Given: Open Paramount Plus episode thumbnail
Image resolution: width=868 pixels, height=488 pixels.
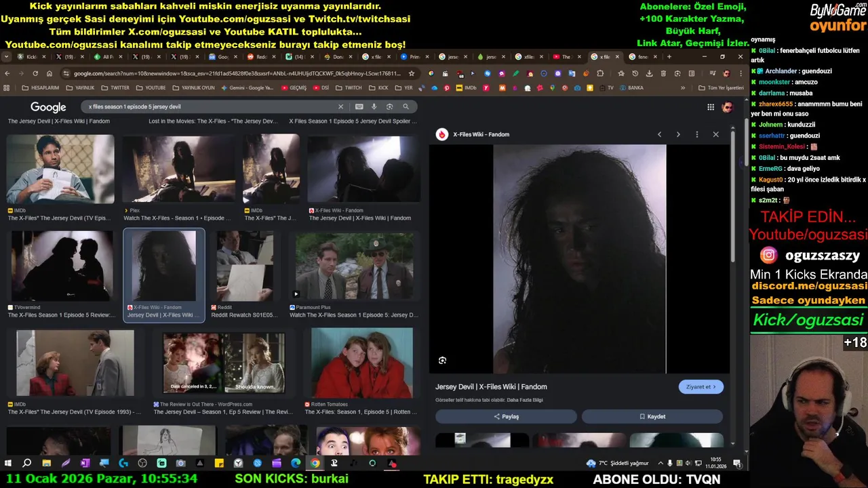Looking at the screenshot, I should click(354, 266).
